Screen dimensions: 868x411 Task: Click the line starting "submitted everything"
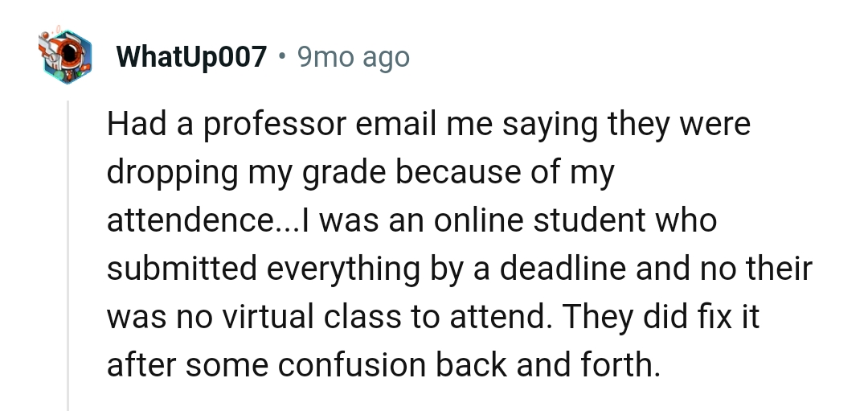click(x=459, y=269)
